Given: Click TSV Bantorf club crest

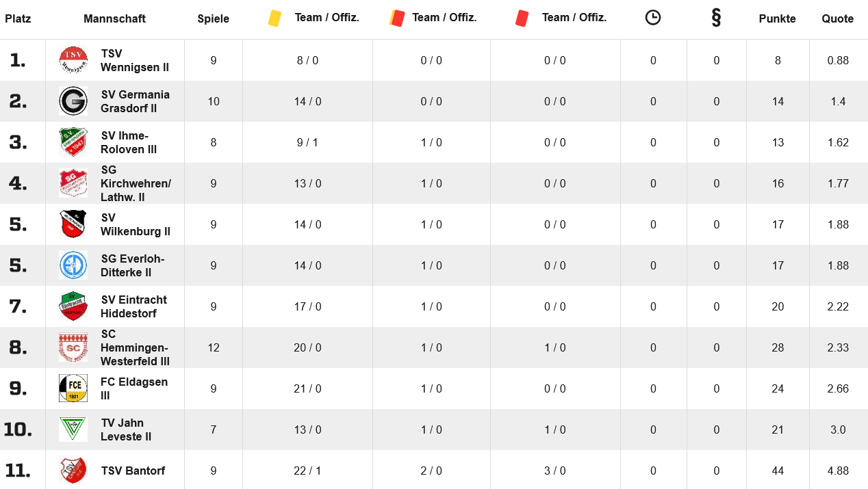Looking at the screenshot, I should click(x=73, y=471).
